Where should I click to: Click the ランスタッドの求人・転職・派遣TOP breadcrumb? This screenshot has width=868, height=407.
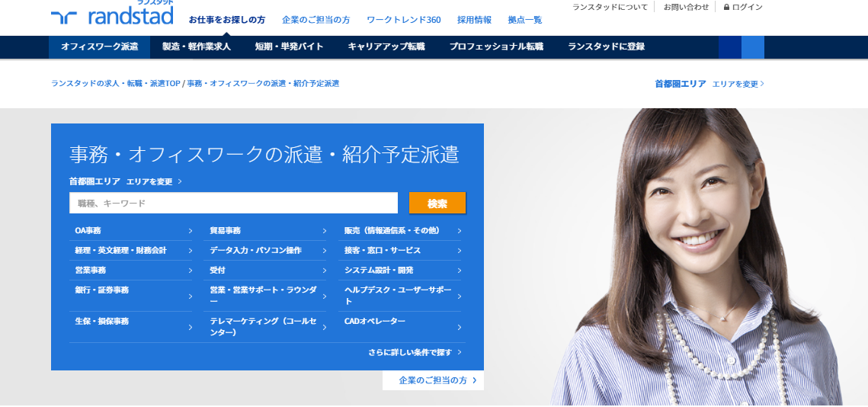coord(116,84)
